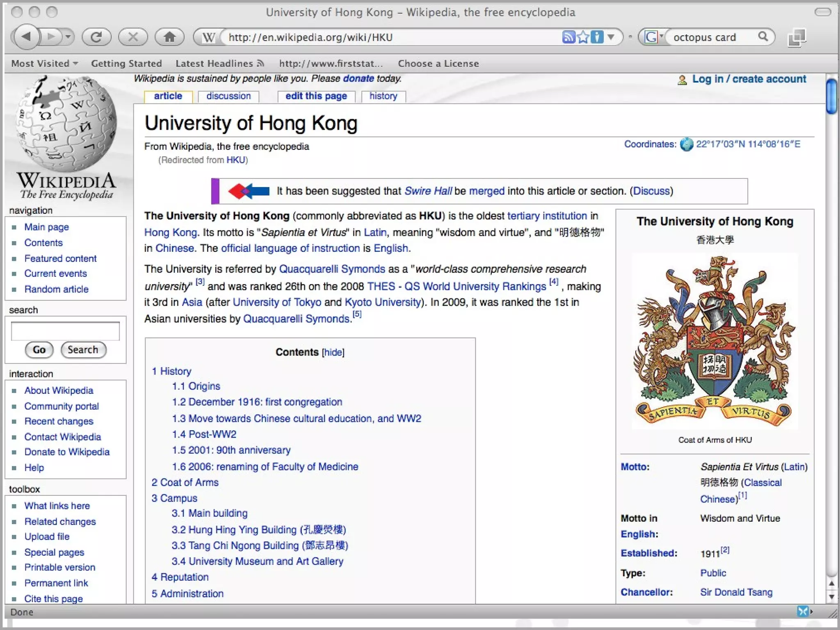Open the Swire Hall article link

tap(428, 191)
